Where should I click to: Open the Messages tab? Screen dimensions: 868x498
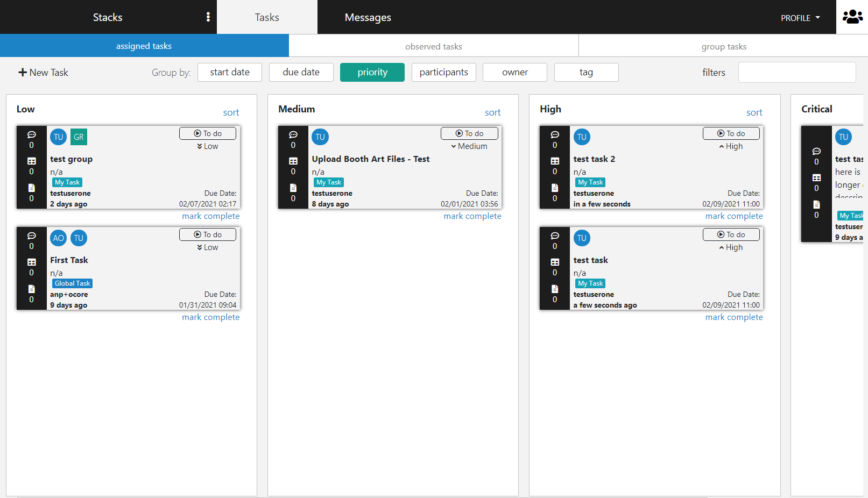(368, 17)
